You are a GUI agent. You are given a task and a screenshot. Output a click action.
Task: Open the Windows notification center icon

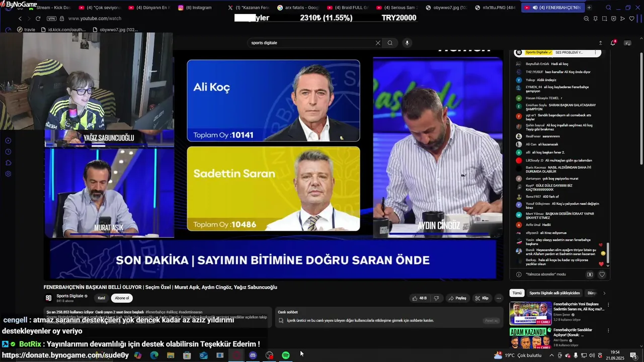click(633, 355)
